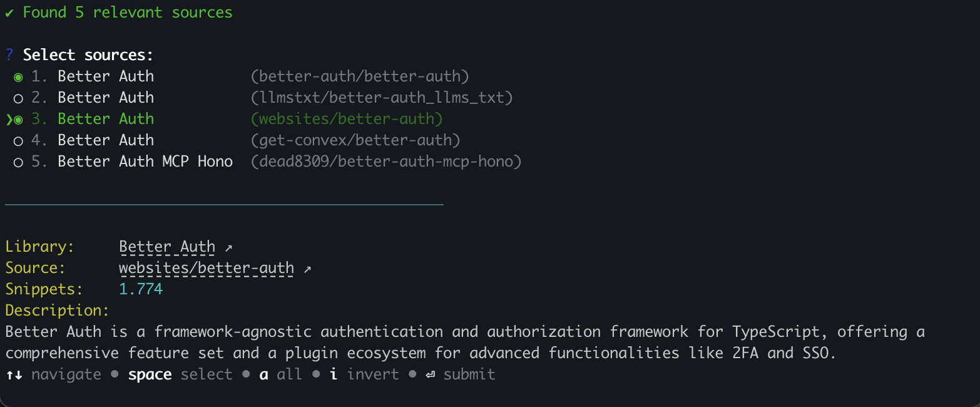Open the Better Auth library link
Screen dimensions: 980x407
166,246
